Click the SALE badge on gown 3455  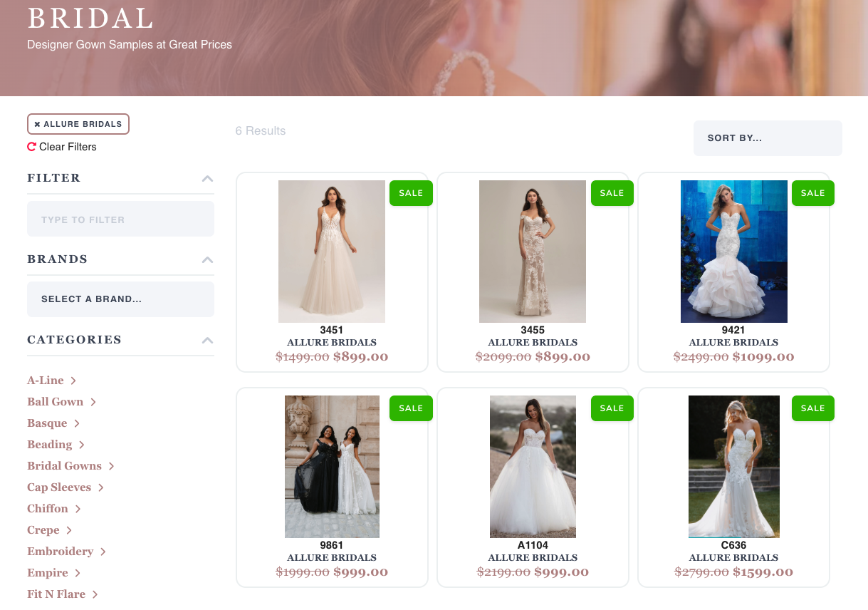click(612, 193)
